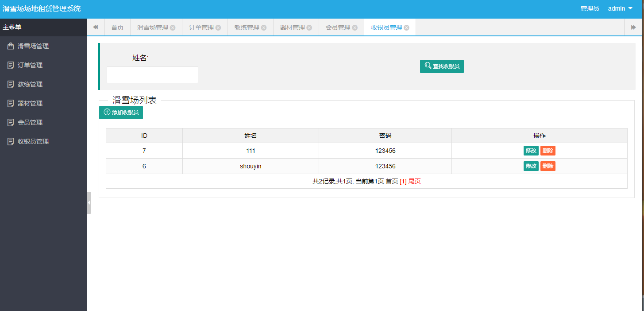Open 会员管理 using its sidebar icon
Viewport: 644px width, 311px height.
point(10,122)
